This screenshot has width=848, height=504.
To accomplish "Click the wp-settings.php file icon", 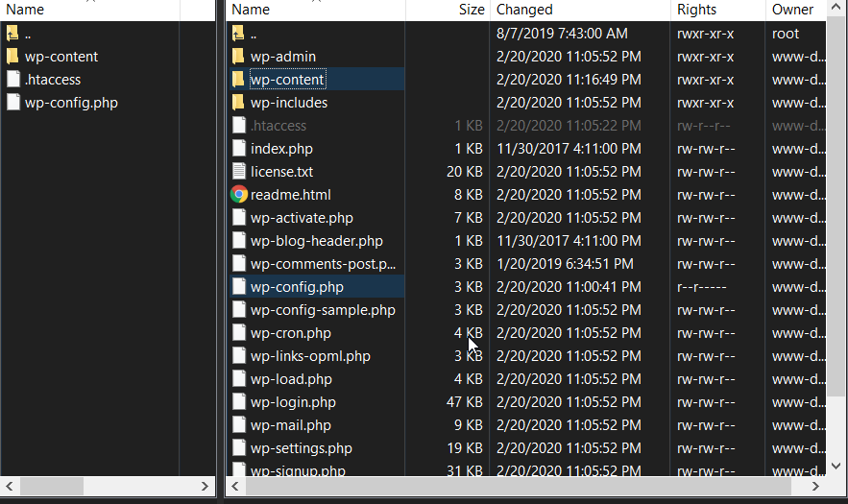I will click(x=238, y=448).
